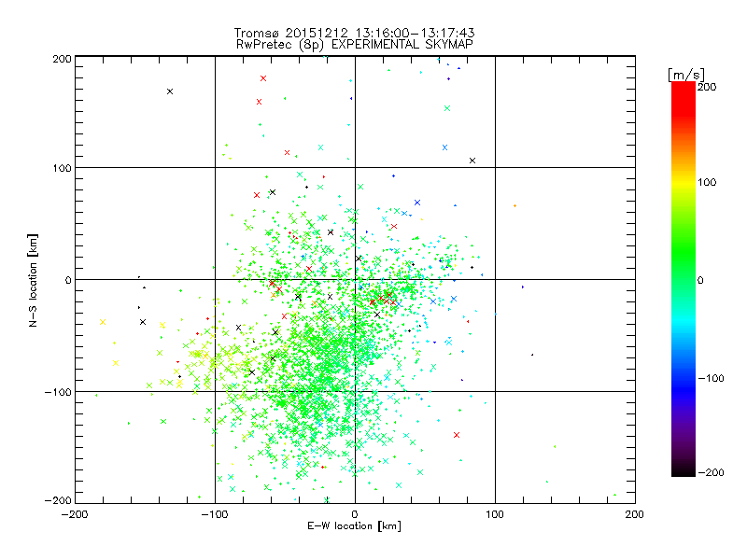Click the y-axis tick label '-200'
This screenshot has height=560, width=747.
tap(58, 500)
